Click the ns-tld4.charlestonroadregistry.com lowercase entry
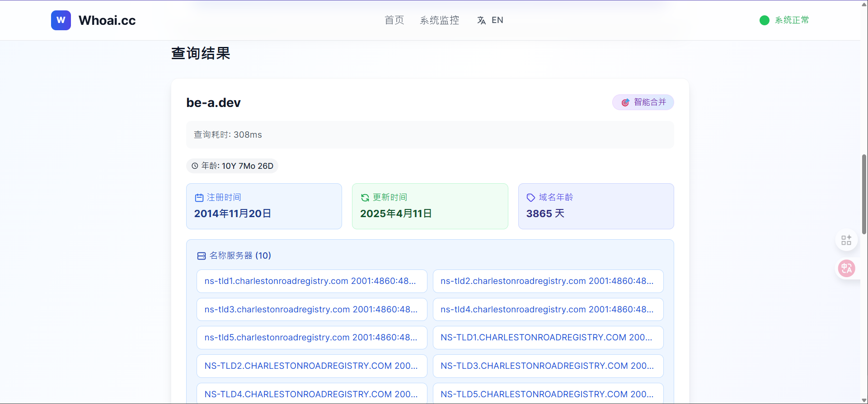Viewport: 868px width, 404px height. pos(548,310)
